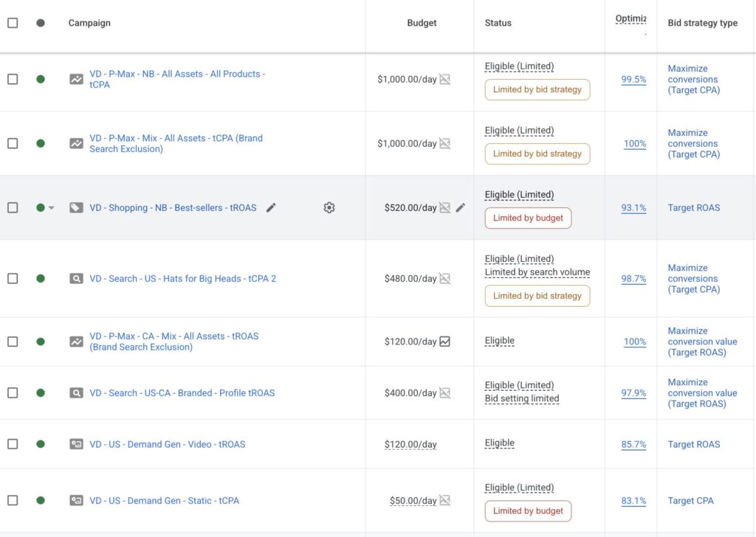Open VD - Search - US - Hats for Big Heads
This screenshot has width=756, height=537.
183,278
